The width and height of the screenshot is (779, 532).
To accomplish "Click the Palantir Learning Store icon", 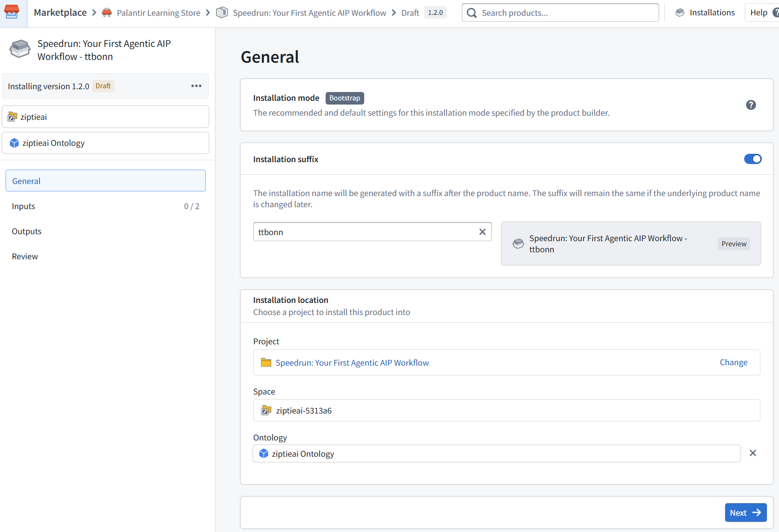I will coord(107,13).
